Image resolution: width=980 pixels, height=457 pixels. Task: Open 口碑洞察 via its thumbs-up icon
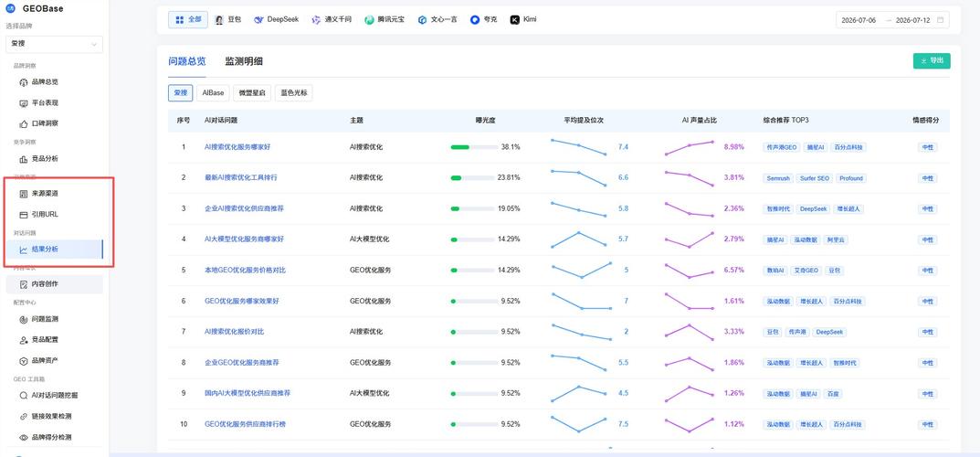[x=24, y=123]
